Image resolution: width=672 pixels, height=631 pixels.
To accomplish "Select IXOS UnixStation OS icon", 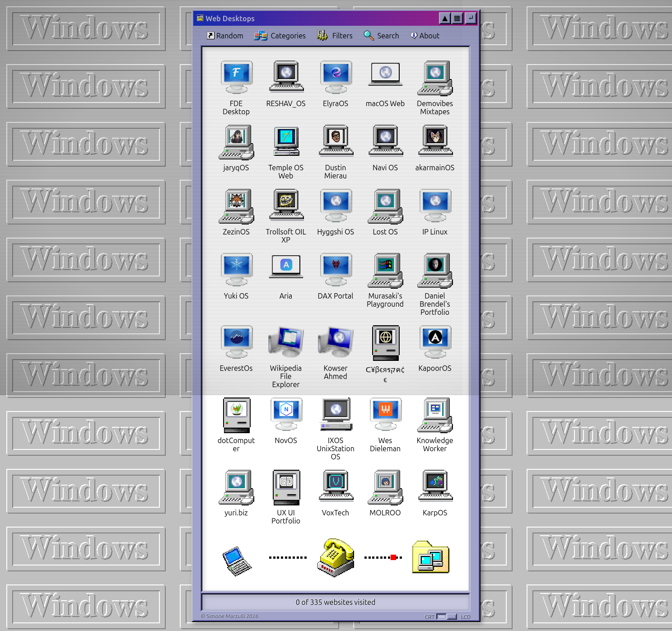I will (x=336, y=415).
